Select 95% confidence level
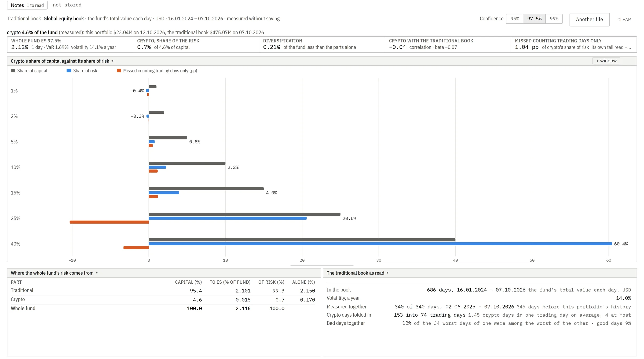Viewport: 644px width, 359px height. click(514, 19)
